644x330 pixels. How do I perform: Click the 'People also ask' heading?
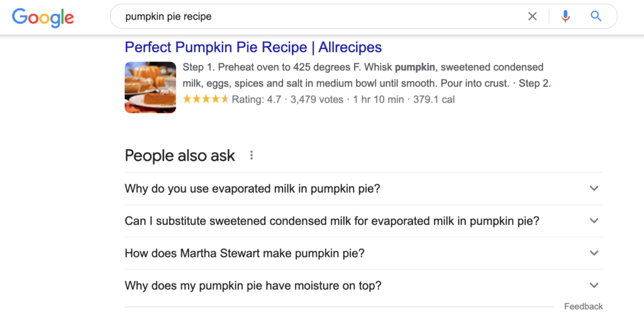(180, 156)
